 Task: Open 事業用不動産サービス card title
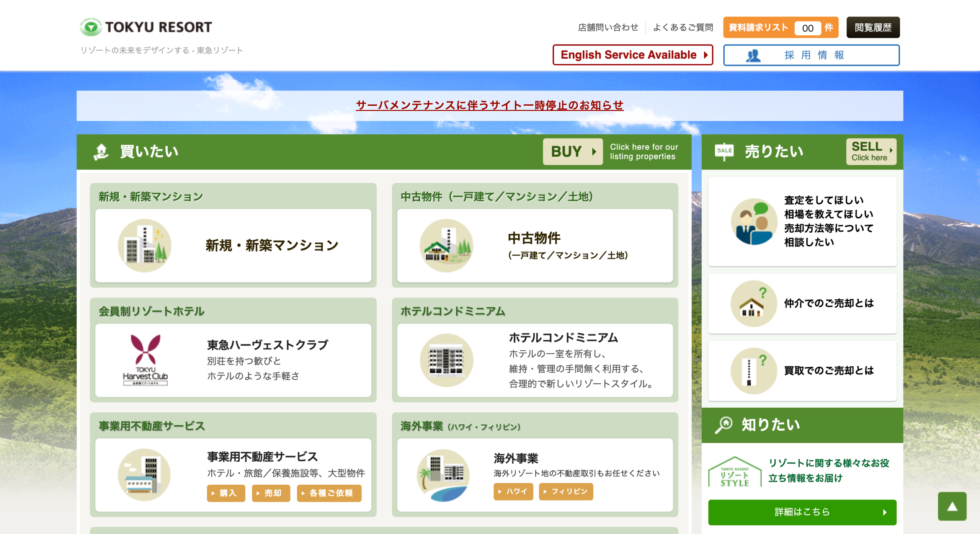pyautogui.click(x=262, y=457)
